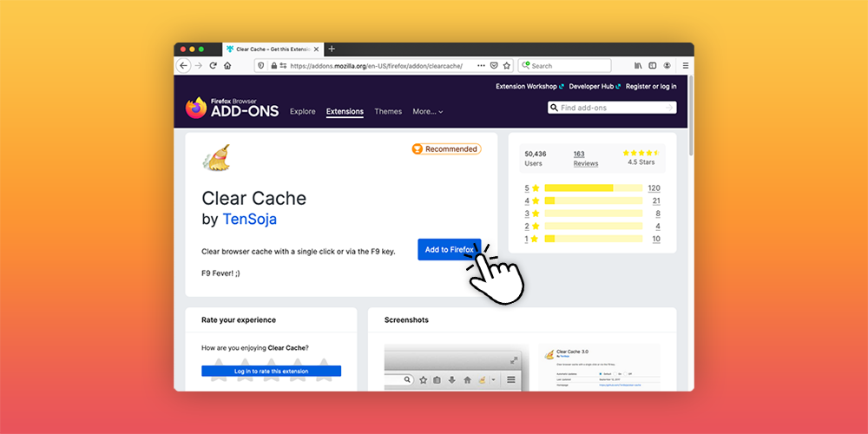Open the Library toolbar icon
The width and height of the screenshot is (868, 434).
tap(638, 65)
